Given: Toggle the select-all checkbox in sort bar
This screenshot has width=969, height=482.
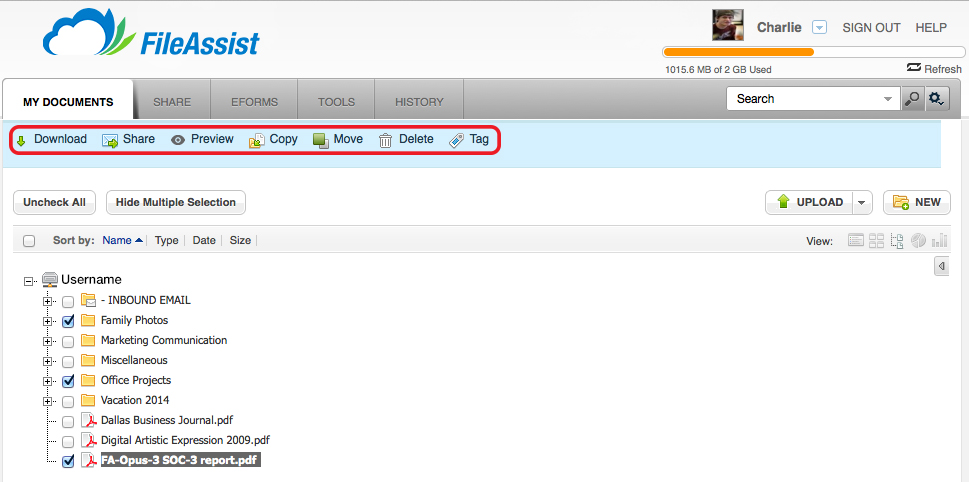Looking at the screenshot, I should coord(29,241).
